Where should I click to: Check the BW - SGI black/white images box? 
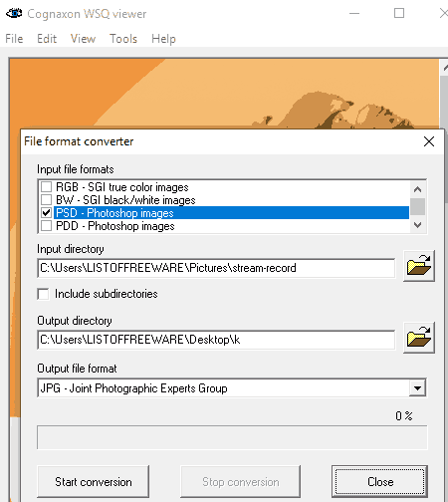[x=46, y=200]
